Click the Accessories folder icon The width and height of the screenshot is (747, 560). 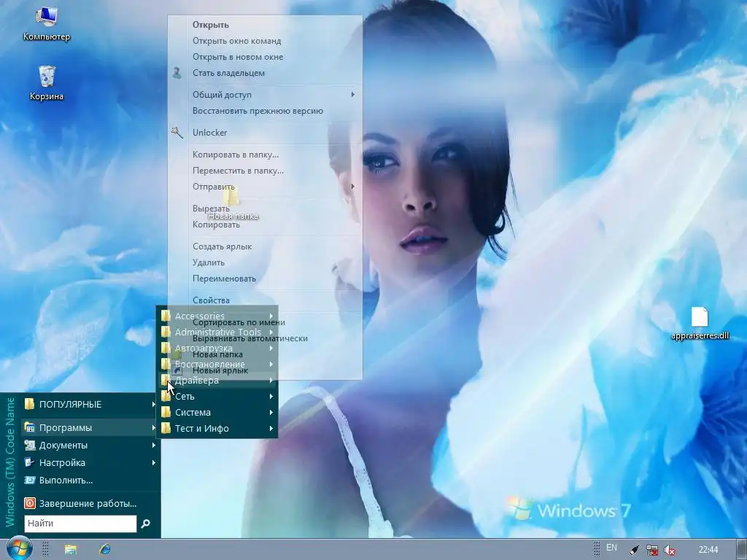[166, 316]
